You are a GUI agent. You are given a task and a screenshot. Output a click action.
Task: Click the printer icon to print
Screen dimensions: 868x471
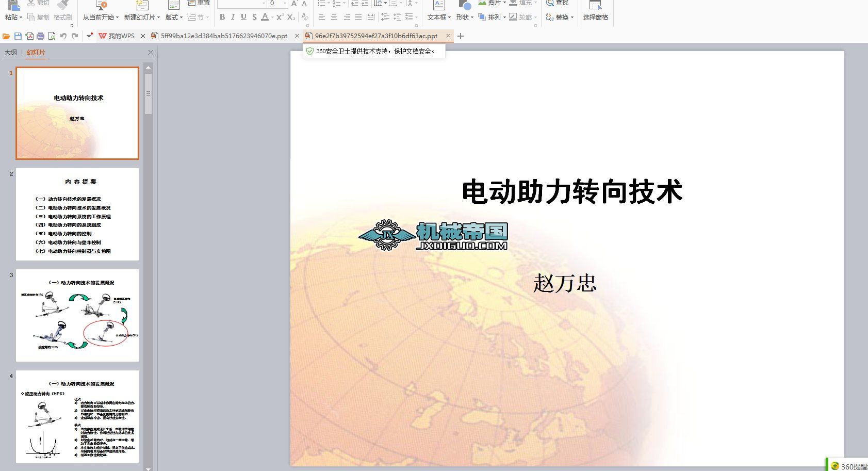(40, 36)
